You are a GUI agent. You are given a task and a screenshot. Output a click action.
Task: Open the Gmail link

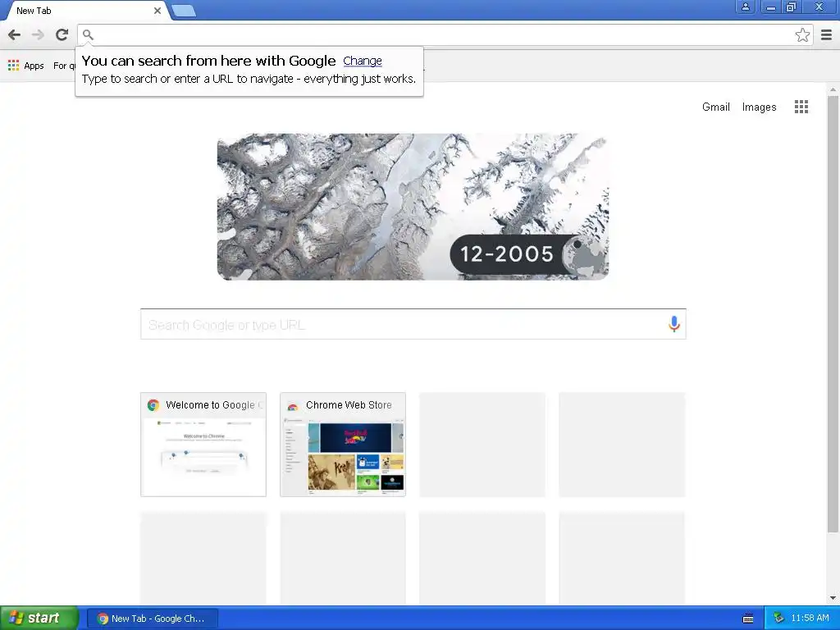tap(715, 107)
